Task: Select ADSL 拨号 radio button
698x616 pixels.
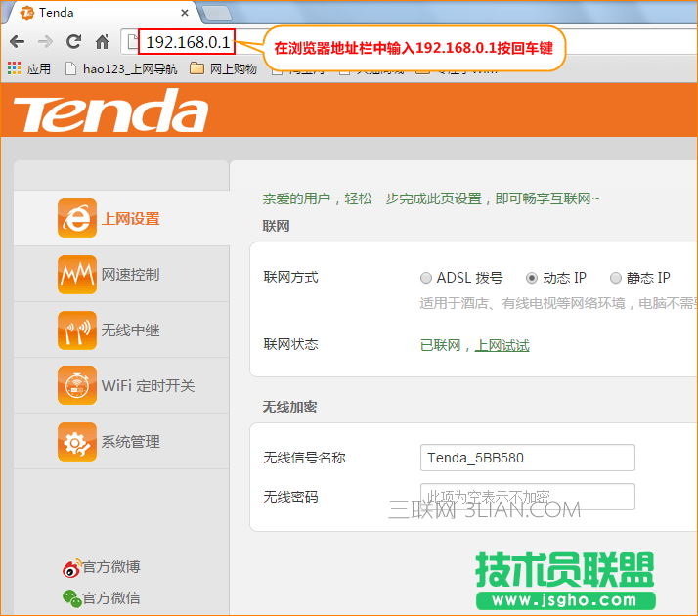Action: click(x=426, y=278)
